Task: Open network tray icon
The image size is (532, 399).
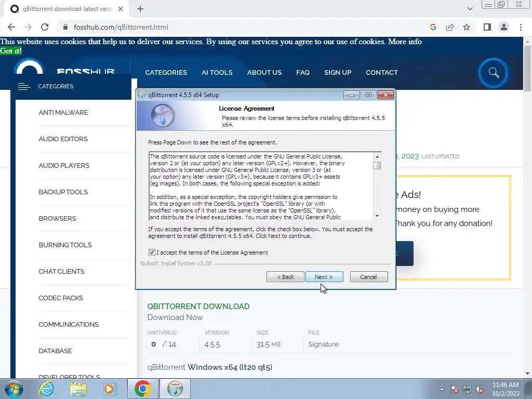Action: coord(467,389)
